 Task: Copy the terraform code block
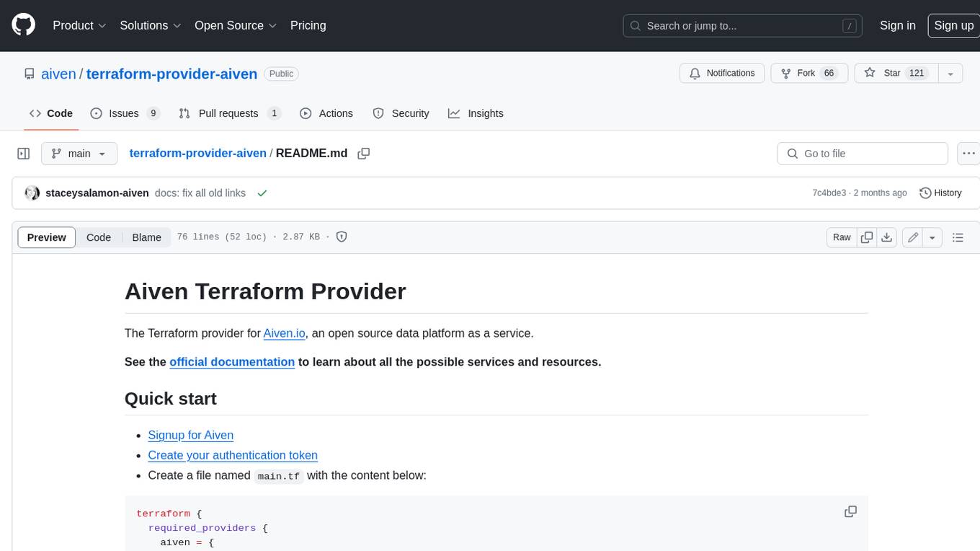(850, 511)
